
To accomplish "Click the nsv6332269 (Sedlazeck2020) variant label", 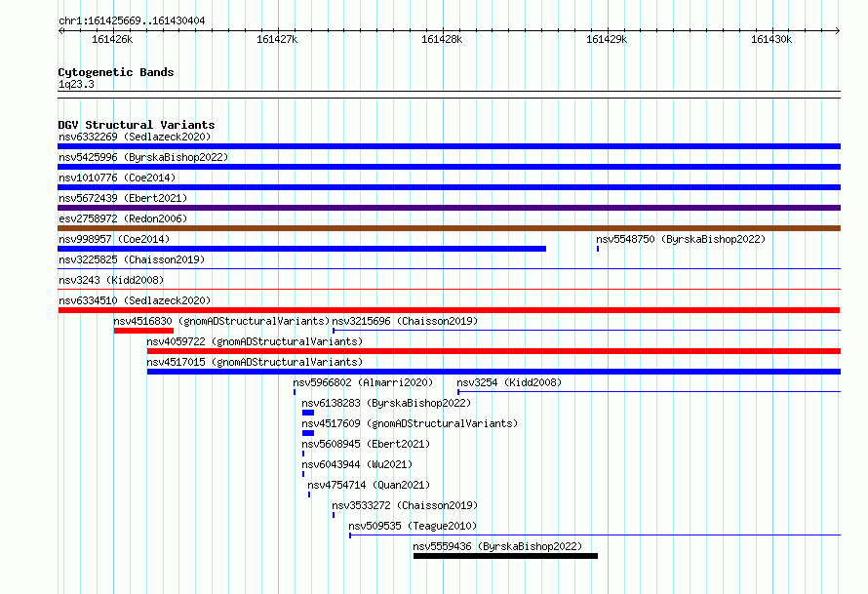I will 135,137.
